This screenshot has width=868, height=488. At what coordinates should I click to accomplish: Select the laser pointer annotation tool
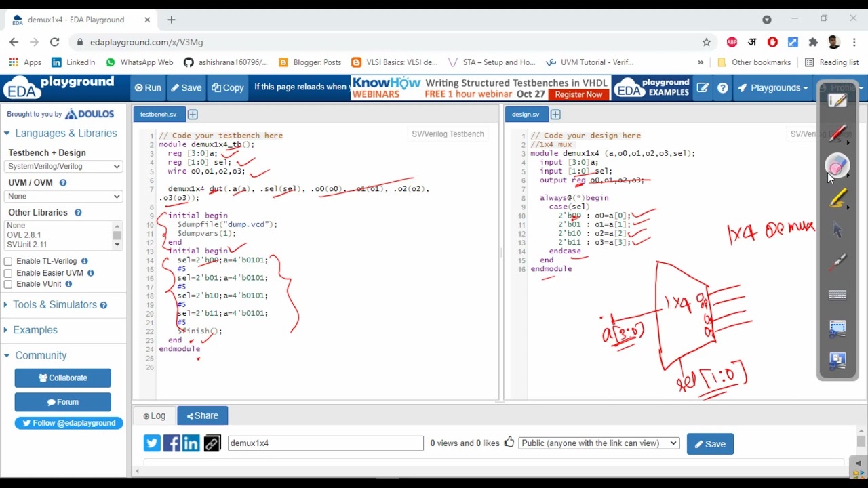pyautogui.click(x=837, y=263)
